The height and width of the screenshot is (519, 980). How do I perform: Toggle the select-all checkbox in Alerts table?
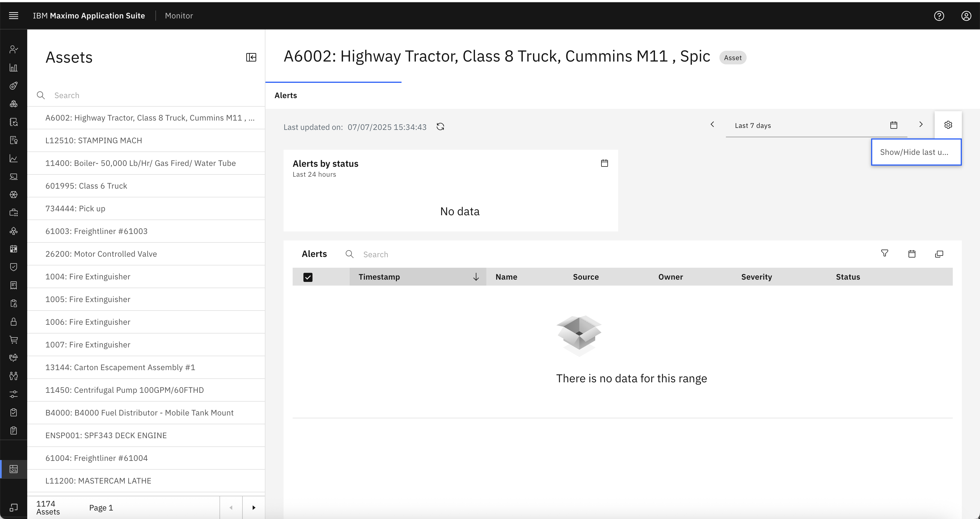pyautogui.click(x=308, y=277)
